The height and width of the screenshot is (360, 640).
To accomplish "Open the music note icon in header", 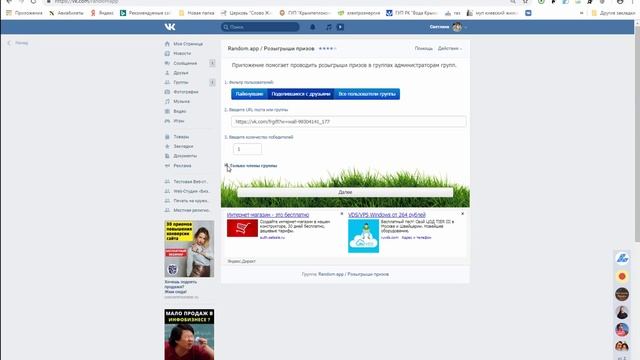I will coord(329,27).
